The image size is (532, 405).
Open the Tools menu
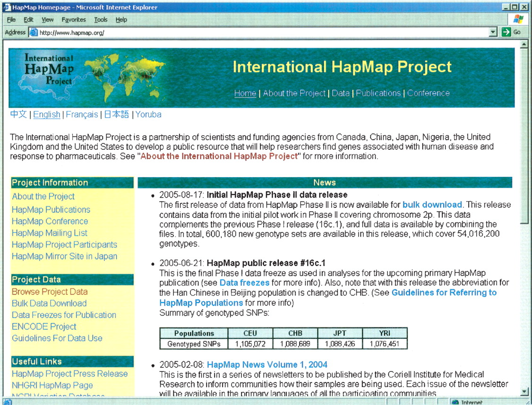pos(101,20)
